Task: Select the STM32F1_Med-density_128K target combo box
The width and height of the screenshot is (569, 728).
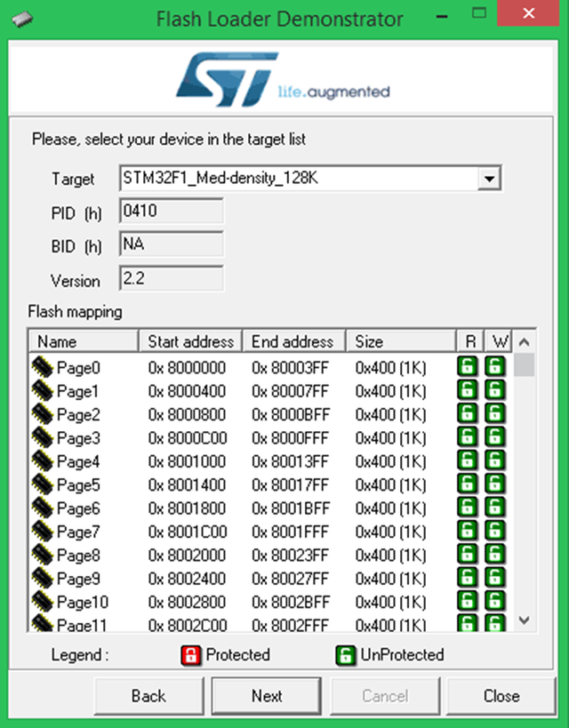Action: tap(310, 179)
